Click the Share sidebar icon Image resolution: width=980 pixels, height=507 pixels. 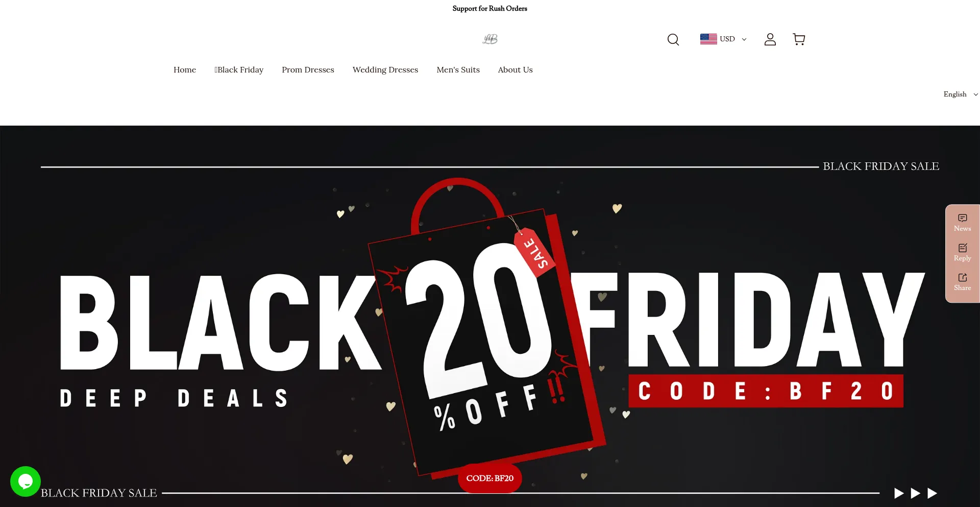pyautogui.click(x=962, y=282)
